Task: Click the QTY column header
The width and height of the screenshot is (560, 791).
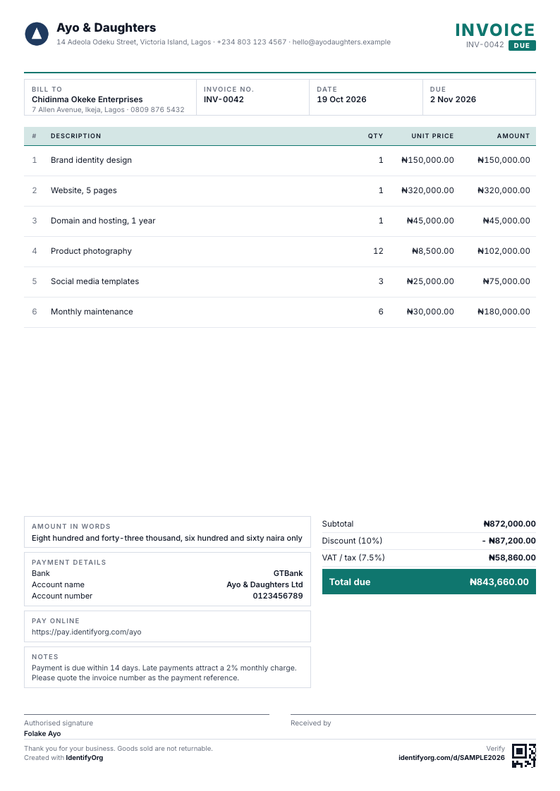Action: coord(375,136)
